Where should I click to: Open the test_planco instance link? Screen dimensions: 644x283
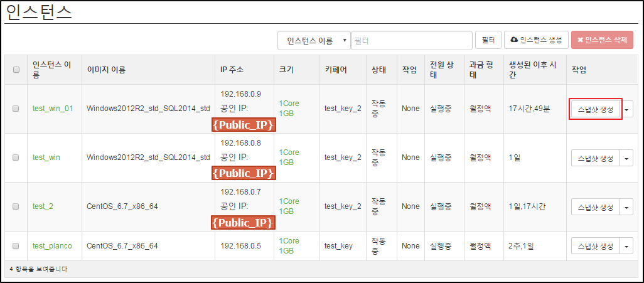coord(52,245)
